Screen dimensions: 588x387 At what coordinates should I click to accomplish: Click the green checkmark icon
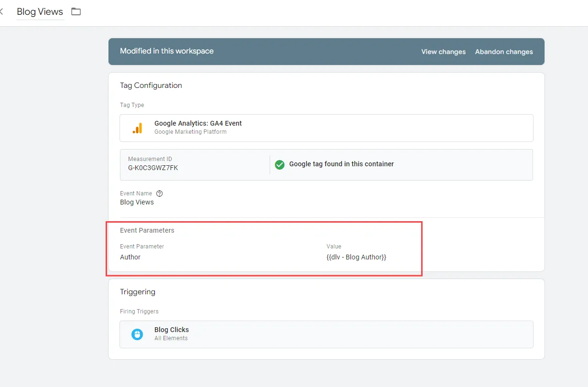pyautogui.click(x=280, y=164)
